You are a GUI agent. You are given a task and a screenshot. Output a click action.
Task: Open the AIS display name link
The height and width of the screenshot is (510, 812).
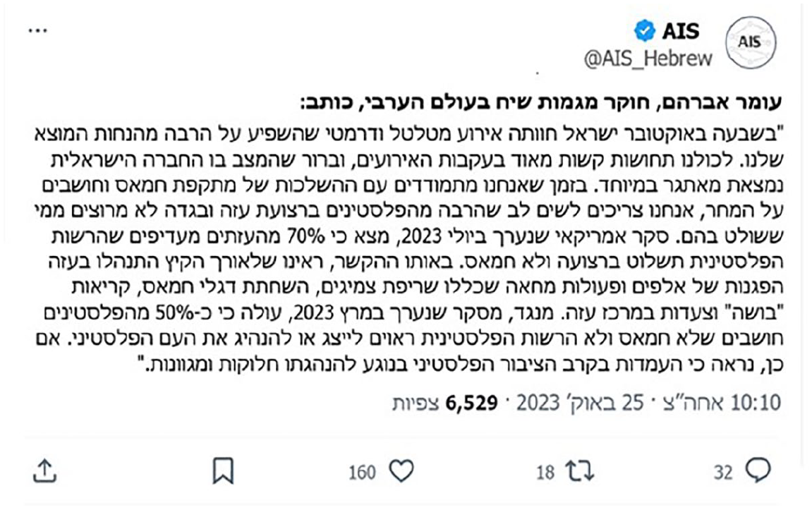click(x=681, y=31)
